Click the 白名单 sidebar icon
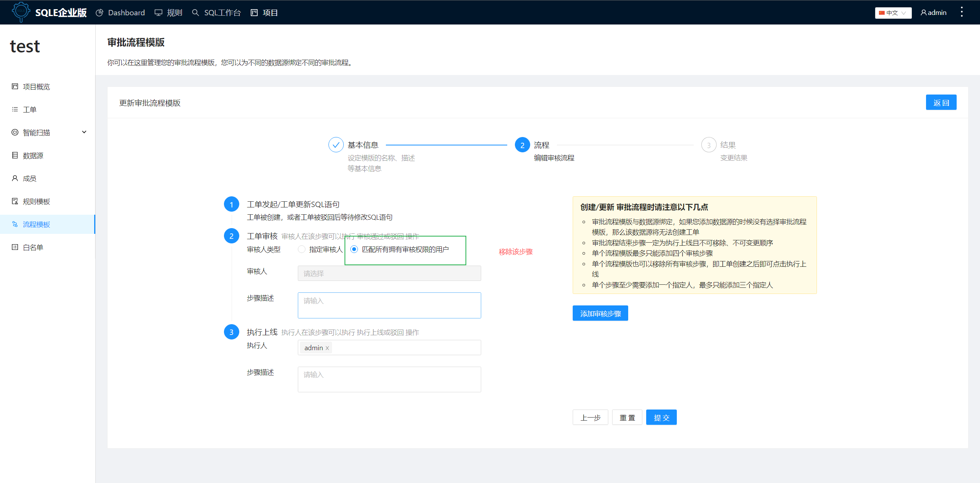Viewport: 980px width, 483px height. [15, 247]
